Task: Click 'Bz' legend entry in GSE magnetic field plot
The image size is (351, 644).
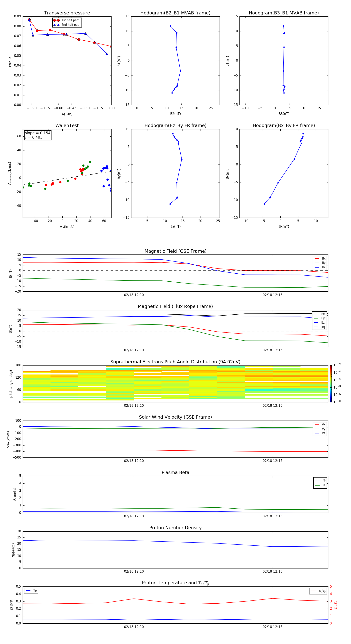Action: (320, 267)
